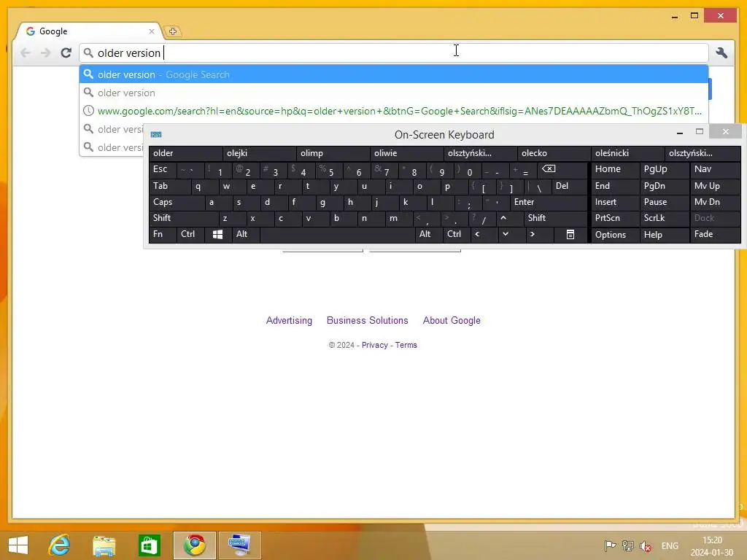Pick the 'olejki' word prediction
This screenshot has height=560, width=747.
260,153
